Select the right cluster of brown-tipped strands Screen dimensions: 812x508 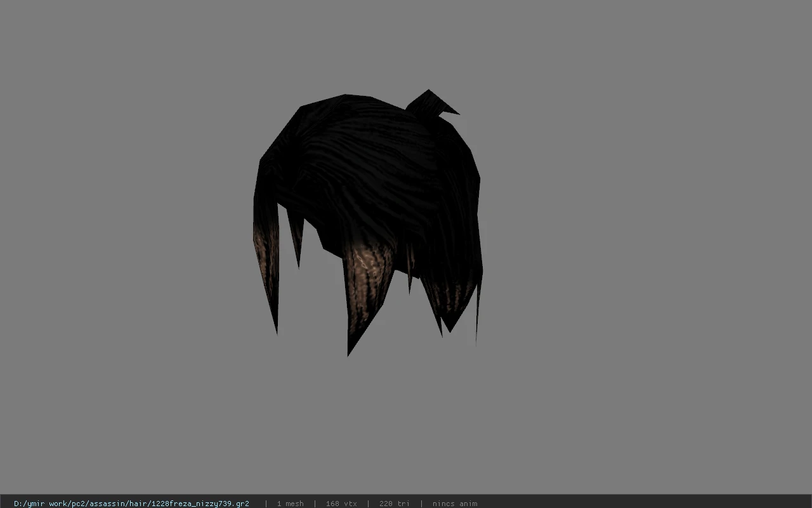point(447,295)
